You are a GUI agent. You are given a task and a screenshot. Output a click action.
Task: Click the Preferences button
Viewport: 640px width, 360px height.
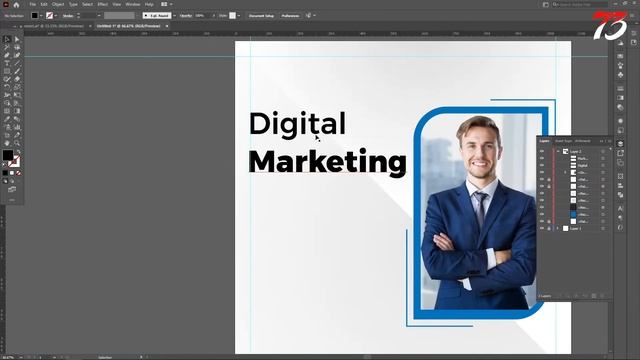(290, 16)
